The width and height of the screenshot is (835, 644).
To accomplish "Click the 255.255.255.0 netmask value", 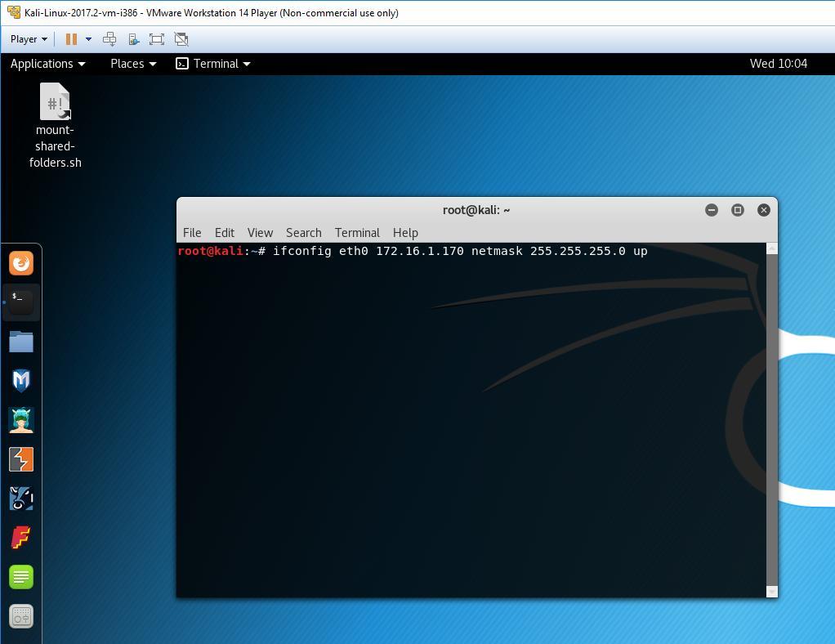I will 578,251.
